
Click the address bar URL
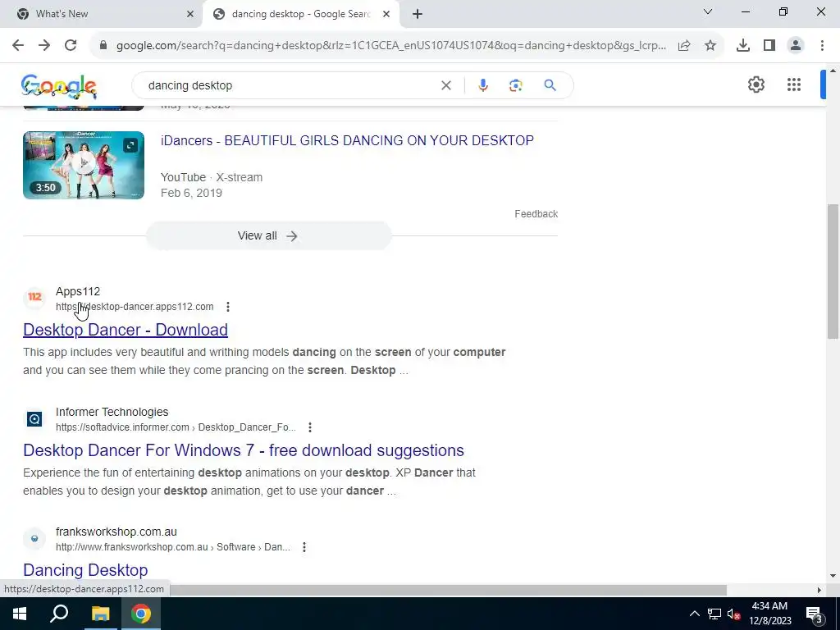click(x=391, y=46)
